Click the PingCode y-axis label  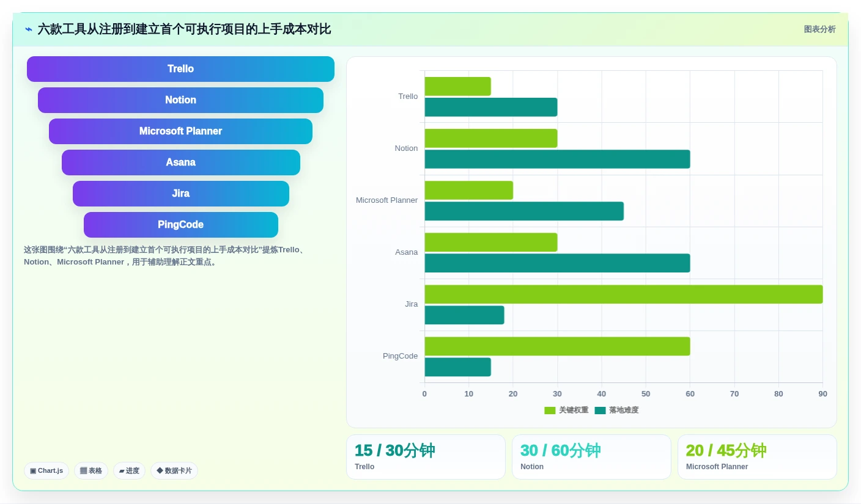click(x=401, y=356)
